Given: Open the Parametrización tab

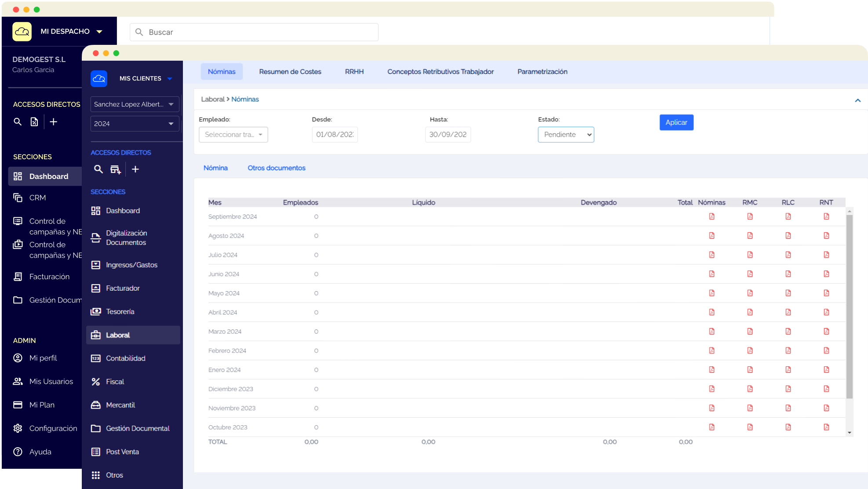Looking at the screenshot, I should (542, 72).
